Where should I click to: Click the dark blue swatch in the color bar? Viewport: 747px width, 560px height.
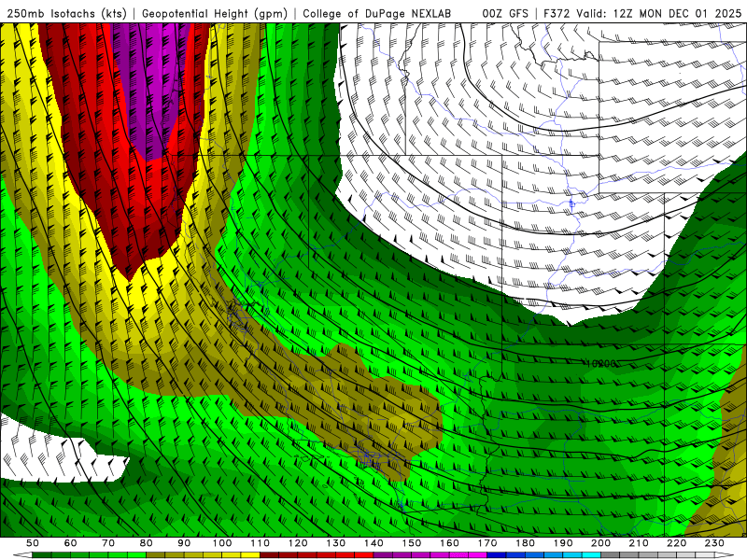click(497, 555)
